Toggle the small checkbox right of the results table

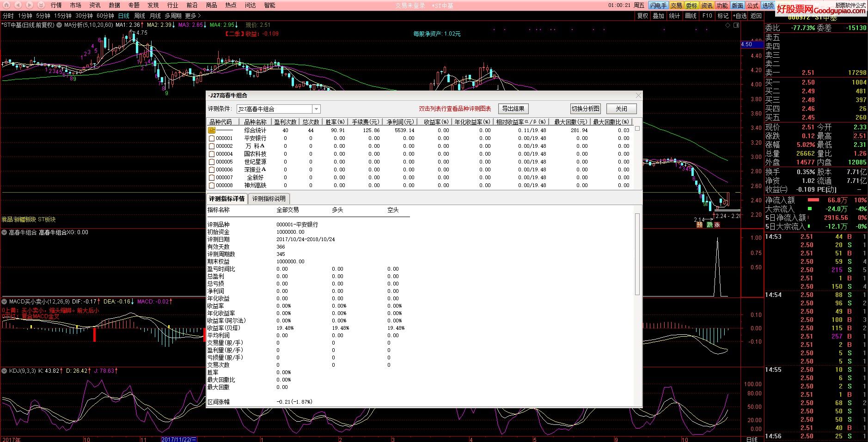637,128
